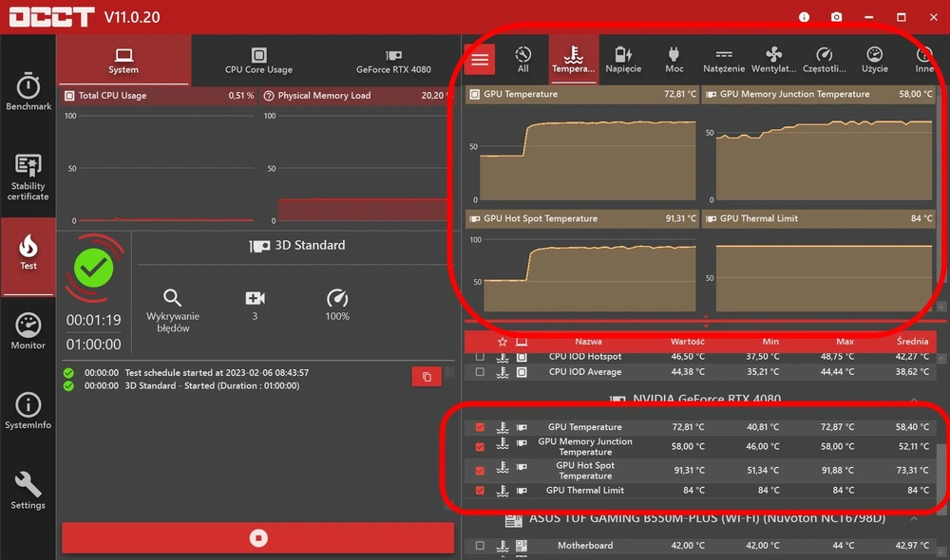The image size is (950, 560).
Task: Click the 100% usage gauge icon
Action: point(337,298)
